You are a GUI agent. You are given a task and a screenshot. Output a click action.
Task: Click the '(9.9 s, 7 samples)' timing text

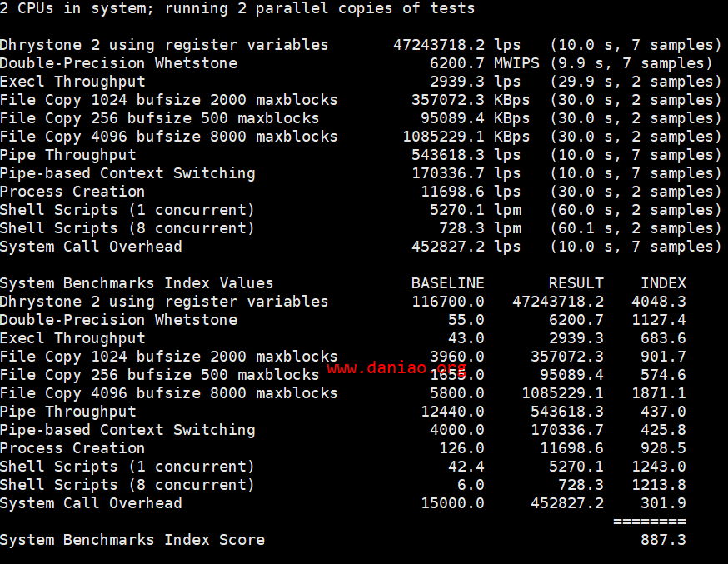(x=631, y=63)
